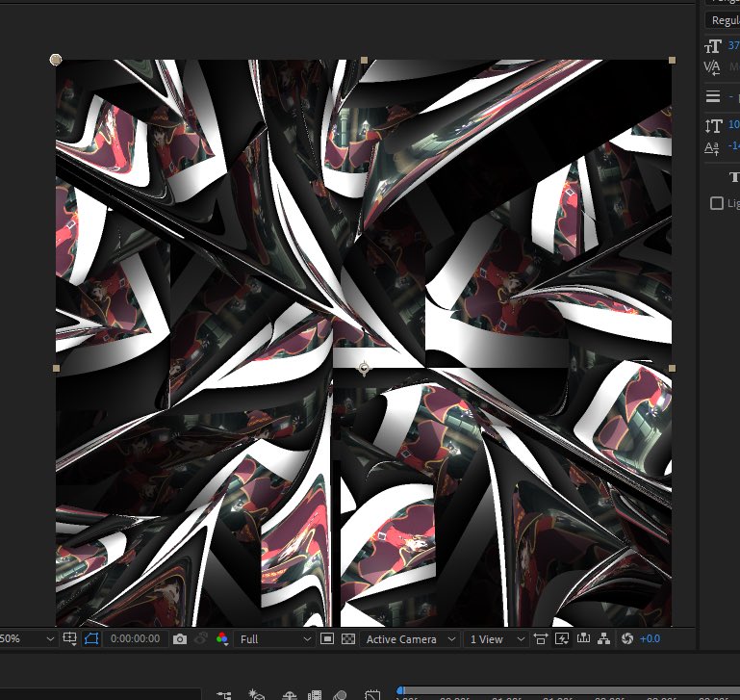Image resolution: width=740 pixels, height=700 pixels.
Task: Open the Full resolution dropdown
Action: [274, 639]
